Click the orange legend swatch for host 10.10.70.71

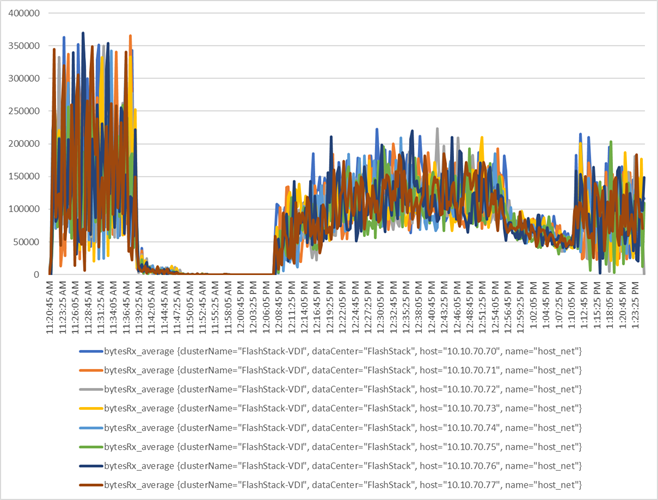91,370
